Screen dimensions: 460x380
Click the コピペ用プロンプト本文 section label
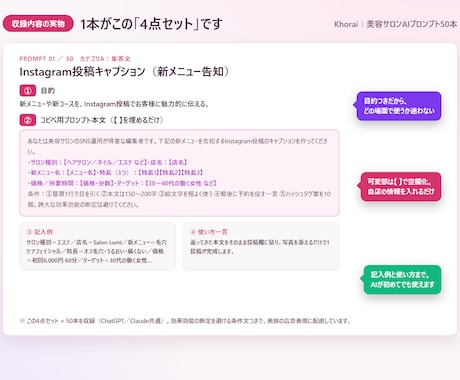(x=102, y=120)
